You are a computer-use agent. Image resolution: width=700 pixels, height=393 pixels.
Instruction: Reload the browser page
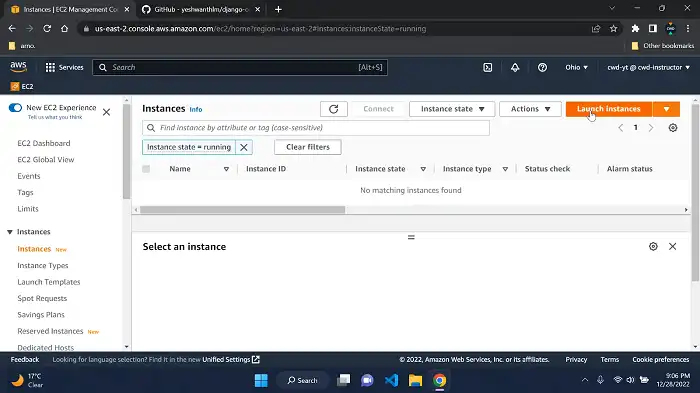[47, 29]
